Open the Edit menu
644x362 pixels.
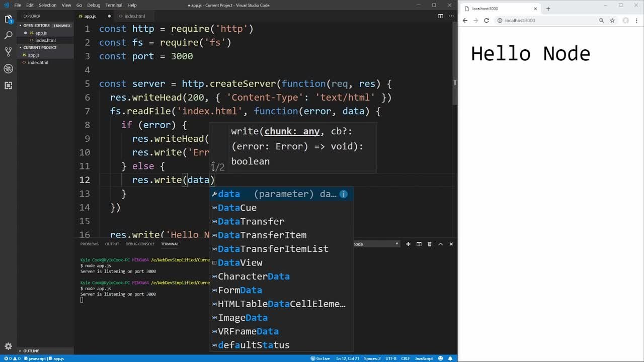tap(30, 5)
